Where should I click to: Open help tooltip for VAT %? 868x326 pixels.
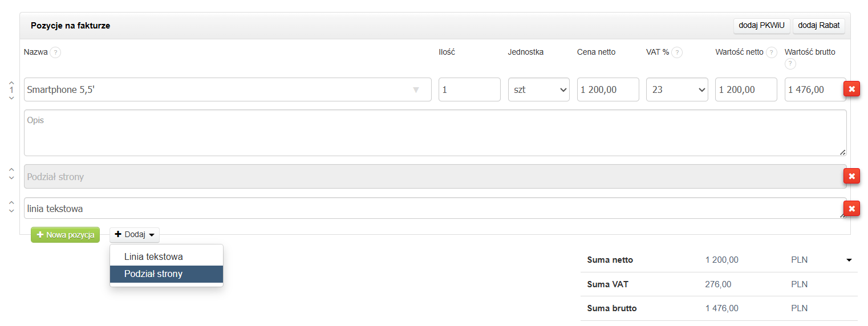(x=677, y=52)
